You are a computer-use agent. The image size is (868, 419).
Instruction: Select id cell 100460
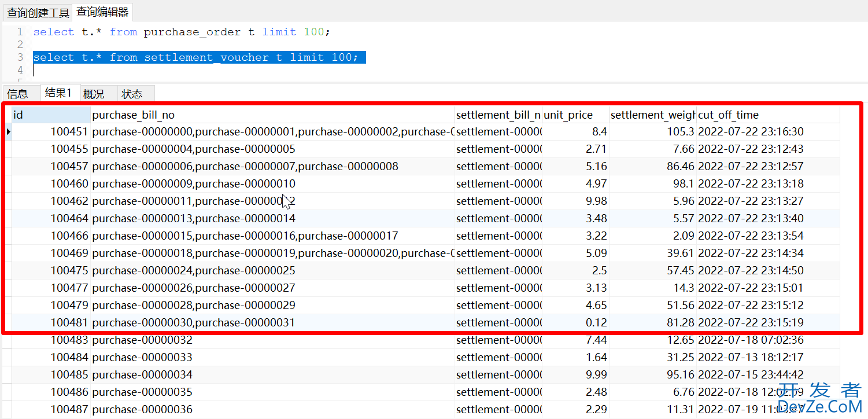(x=51, y=183)
